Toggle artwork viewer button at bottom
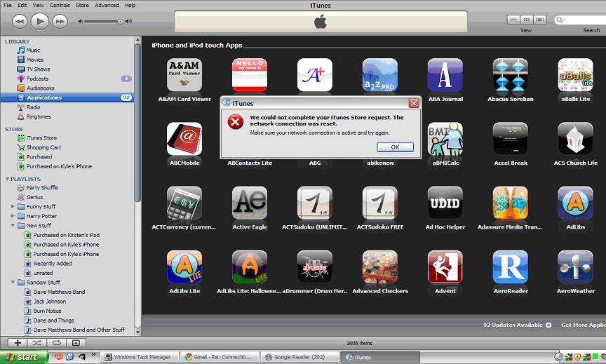606x364 pixels. click(x=76, y=343)
